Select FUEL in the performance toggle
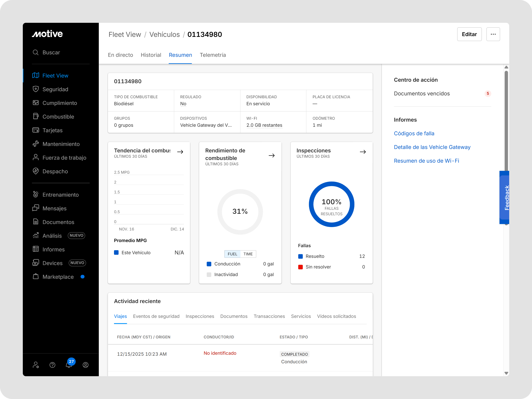Viewport: 532px width, 399px height. pyautogui.click(x=232, y=254)
